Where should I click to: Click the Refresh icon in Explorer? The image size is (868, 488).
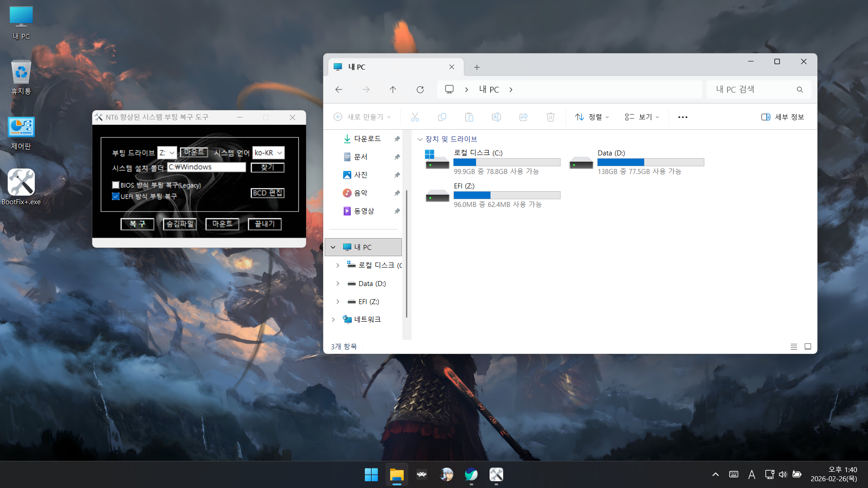[420, 89]
